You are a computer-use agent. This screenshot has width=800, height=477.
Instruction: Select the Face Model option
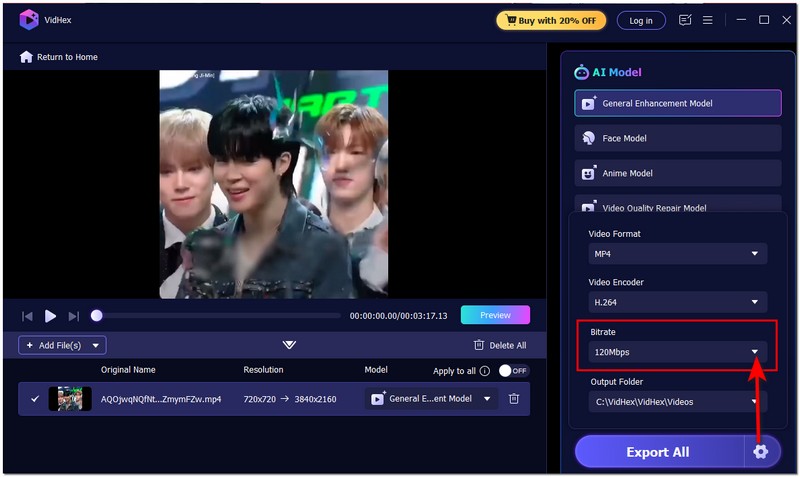(677, 138)
